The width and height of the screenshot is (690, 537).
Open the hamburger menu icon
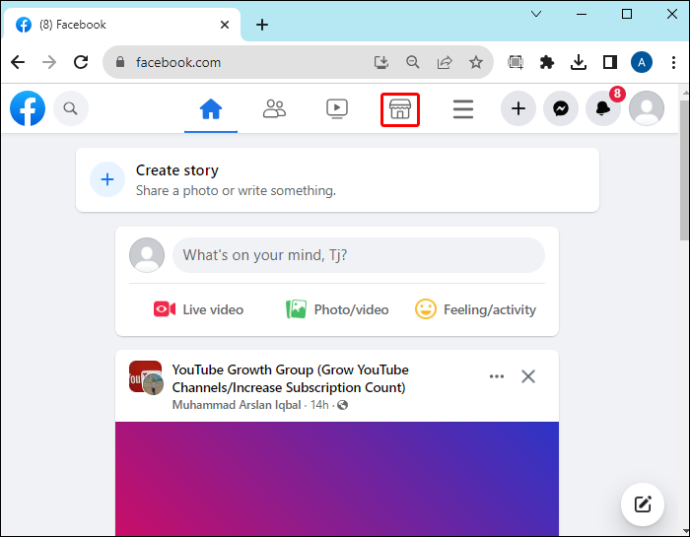[x=463, y=109]
